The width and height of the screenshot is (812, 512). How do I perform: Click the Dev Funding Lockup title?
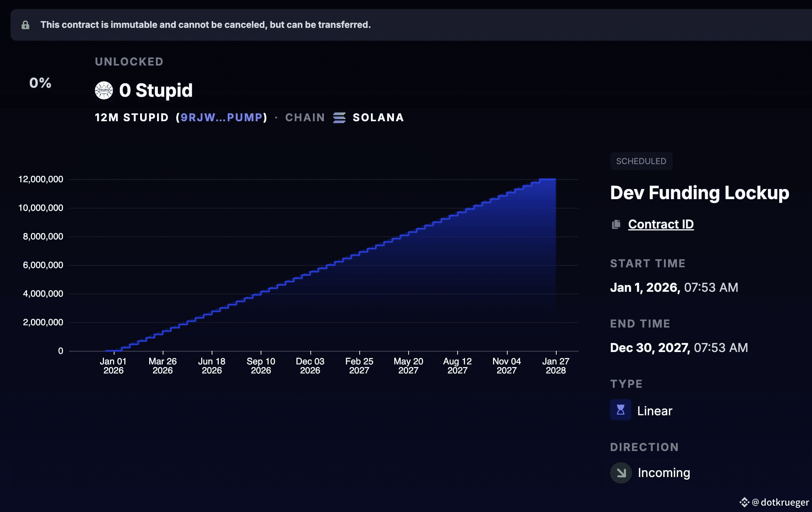[699, 193]
